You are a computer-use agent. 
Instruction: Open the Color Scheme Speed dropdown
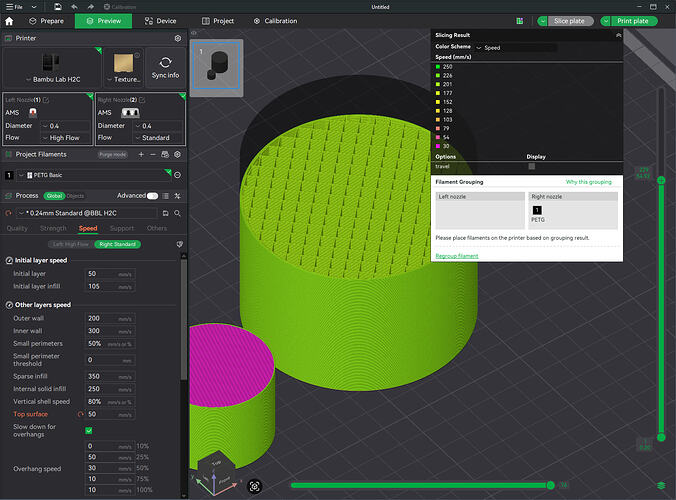tap(516, 47)
